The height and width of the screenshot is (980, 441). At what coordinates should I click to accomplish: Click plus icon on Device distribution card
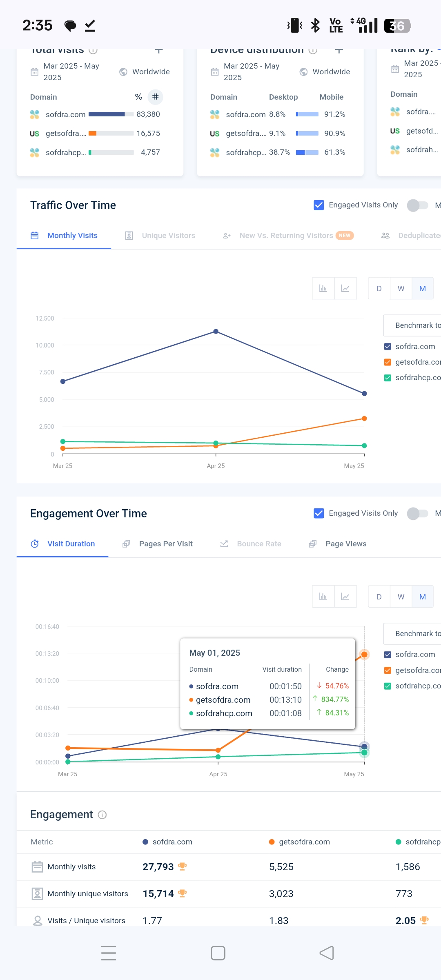[x=339, y=51]
